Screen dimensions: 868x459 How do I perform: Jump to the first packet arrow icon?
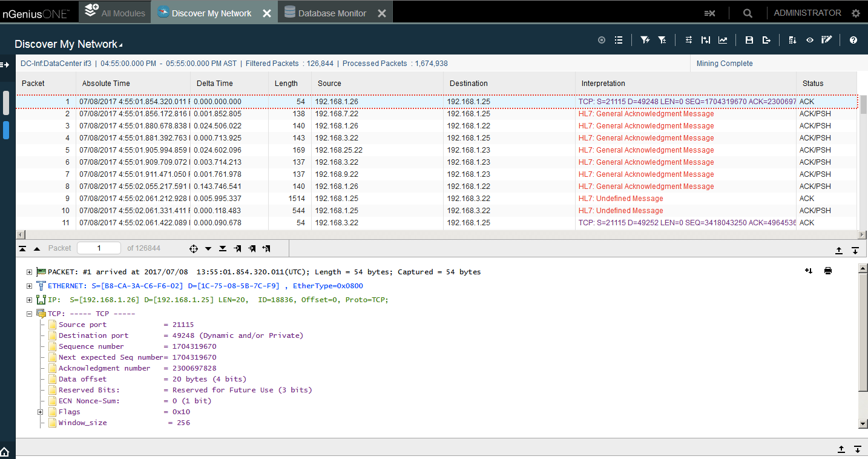click(x=22, y=248)
